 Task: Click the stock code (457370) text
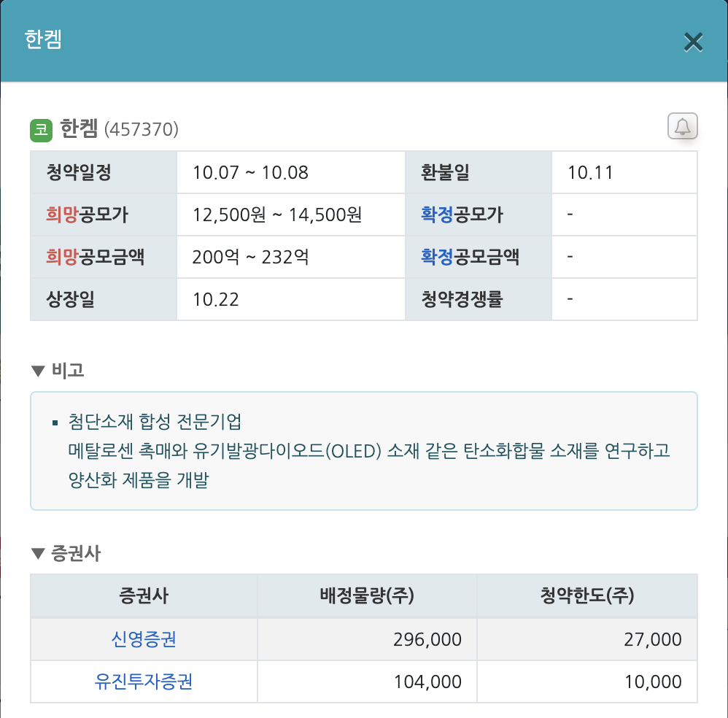[141, 130]
